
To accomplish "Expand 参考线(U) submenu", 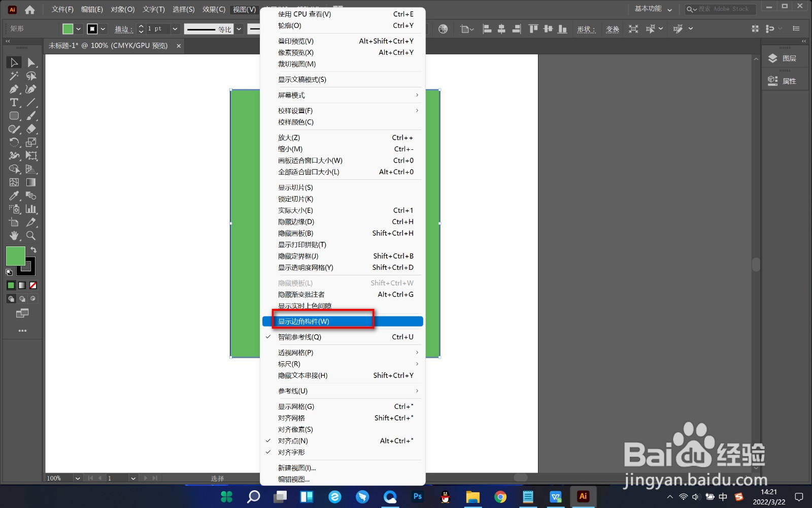I will click(343, 391).
